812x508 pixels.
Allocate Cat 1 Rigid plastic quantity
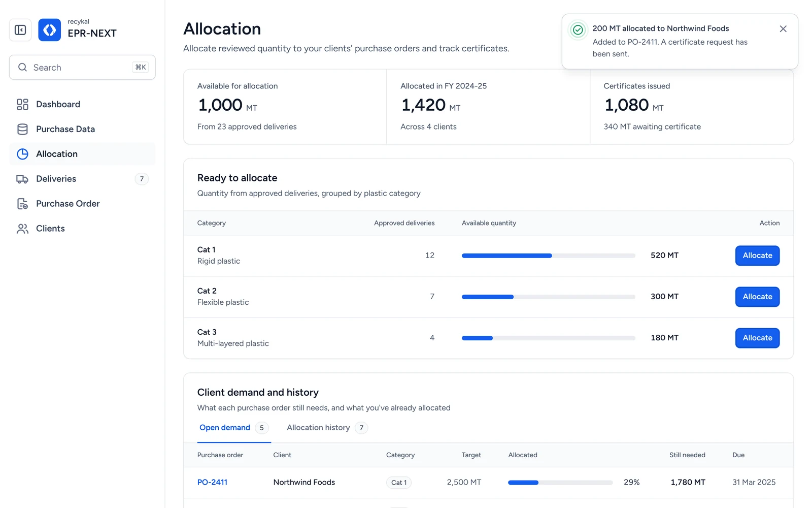coord(757,256)
